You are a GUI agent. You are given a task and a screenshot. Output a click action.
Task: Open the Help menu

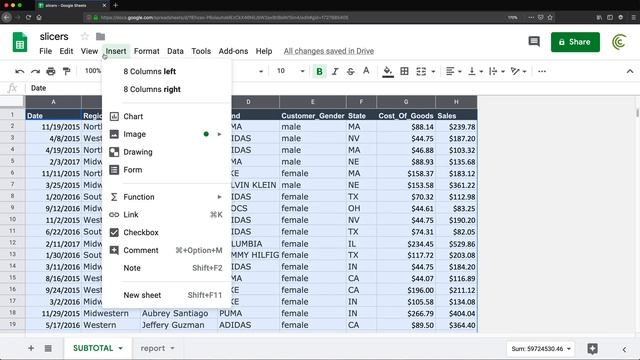pos(264,51)
